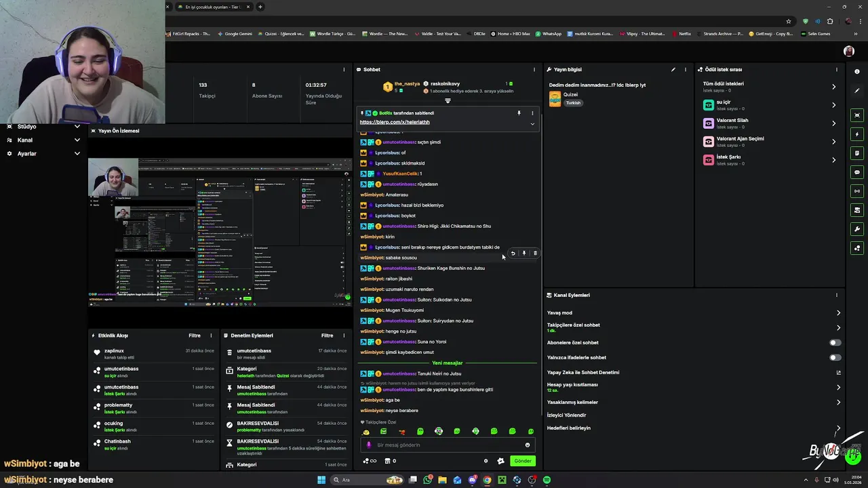This screenshot has width=868, height=488.
Task: Open WhatsApp from the Windows taskbar
Action: pyautogui.click(x=427, y=480)
